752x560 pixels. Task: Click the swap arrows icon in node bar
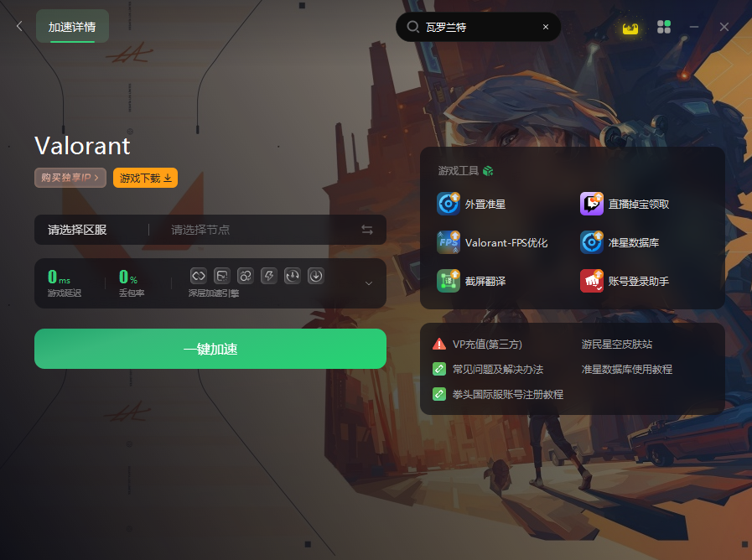pyautogui.click(x=367, y=231)
